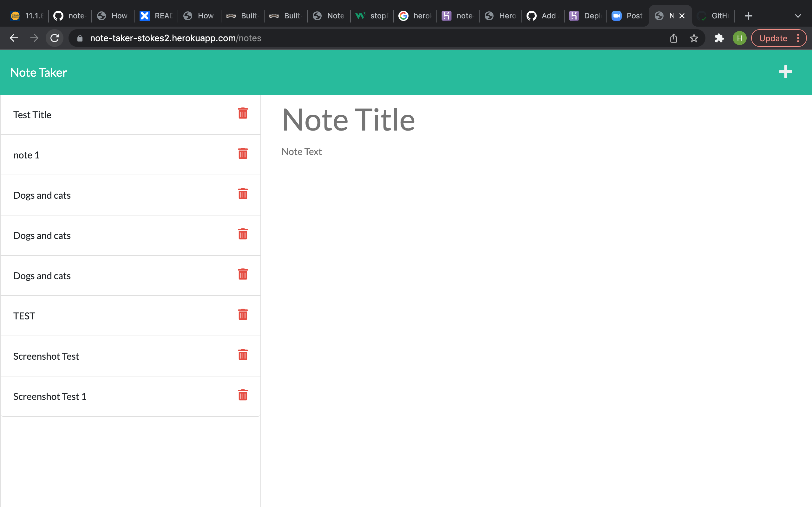Screen dimensions: 812x507
Task: Switch to the Post Zoom tab
Action: [627, 16]
